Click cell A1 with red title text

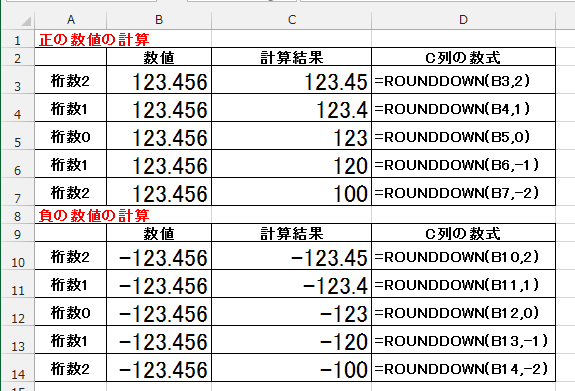(x=71, y=39)
